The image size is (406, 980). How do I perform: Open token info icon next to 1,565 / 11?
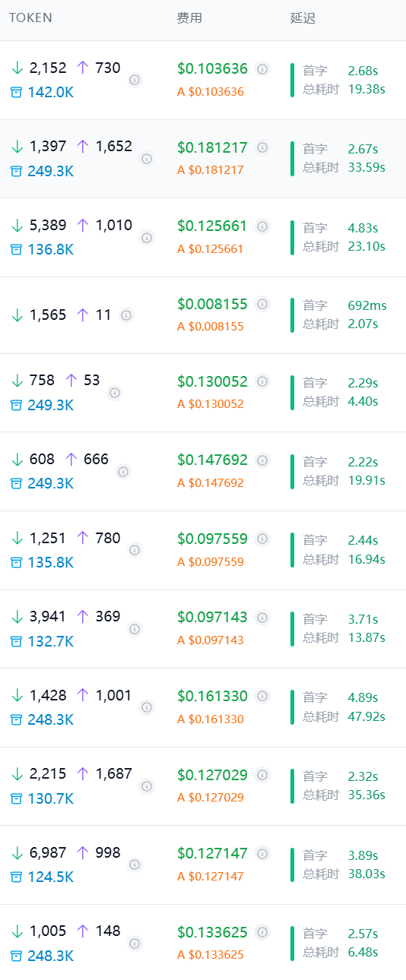(126, 315)
